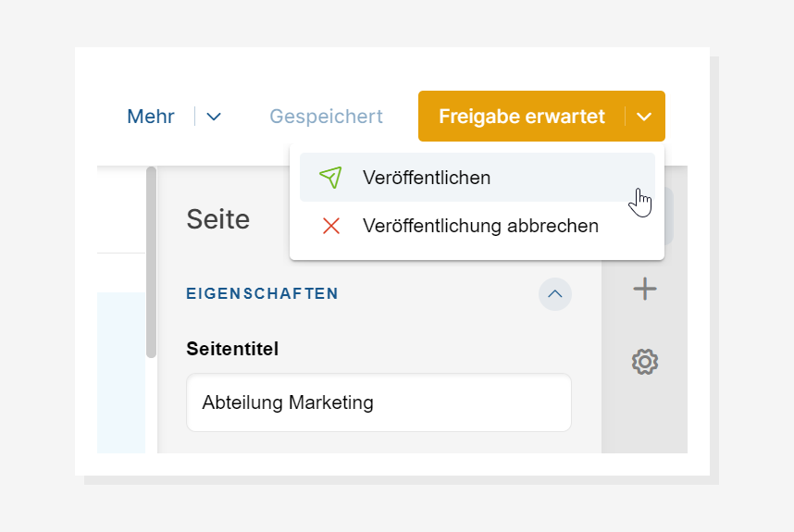Viewport: 794px width, 532px height.
Task: Click the Abteilung Marketing text
Action: point(288,402)
